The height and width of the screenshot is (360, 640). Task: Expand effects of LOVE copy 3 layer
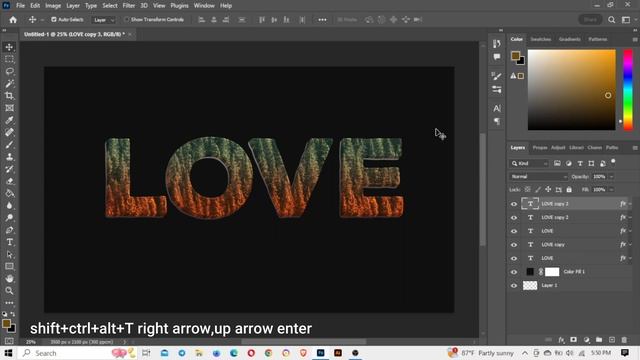(x=630, y=204)
